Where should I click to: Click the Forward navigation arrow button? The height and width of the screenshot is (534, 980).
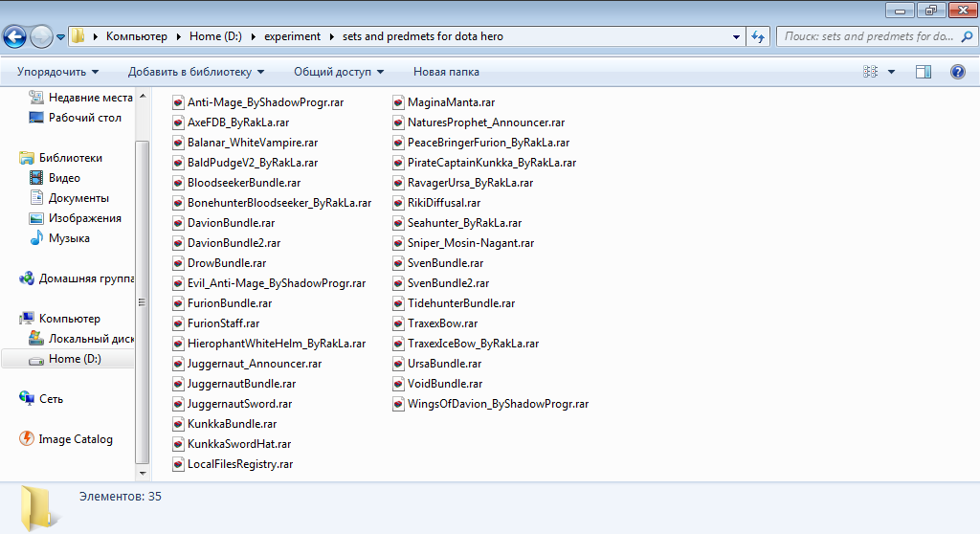click(x=41, y=36)
